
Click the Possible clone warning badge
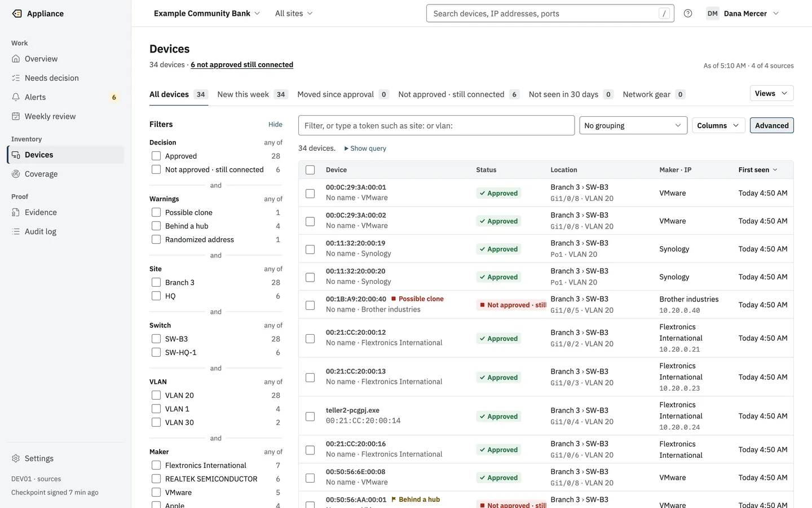417,299
